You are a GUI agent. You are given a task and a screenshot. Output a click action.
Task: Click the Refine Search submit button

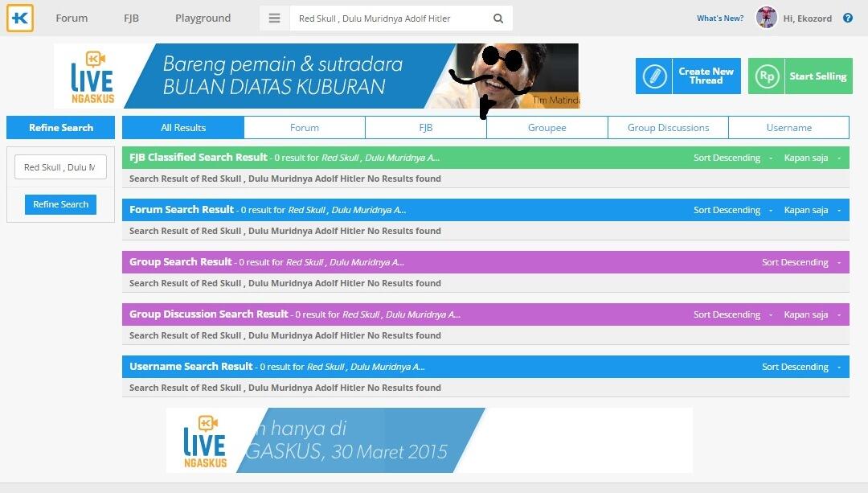(x=60, y=204)
